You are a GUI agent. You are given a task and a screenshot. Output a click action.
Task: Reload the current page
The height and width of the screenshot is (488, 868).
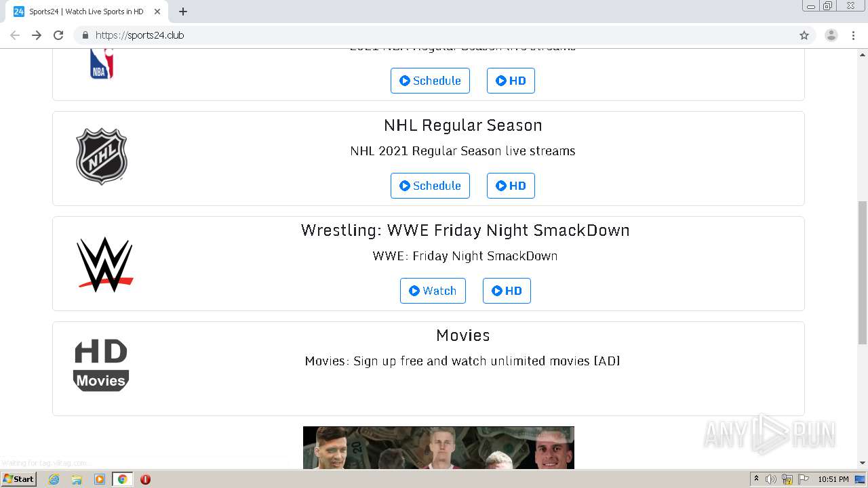click(58, 35)
